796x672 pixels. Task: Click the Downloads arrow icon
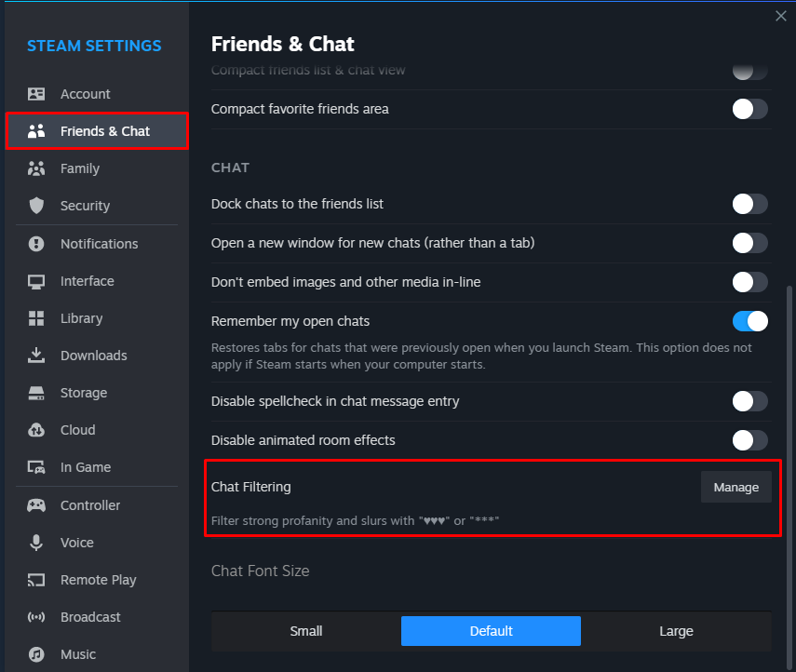(x=36, y=356)
